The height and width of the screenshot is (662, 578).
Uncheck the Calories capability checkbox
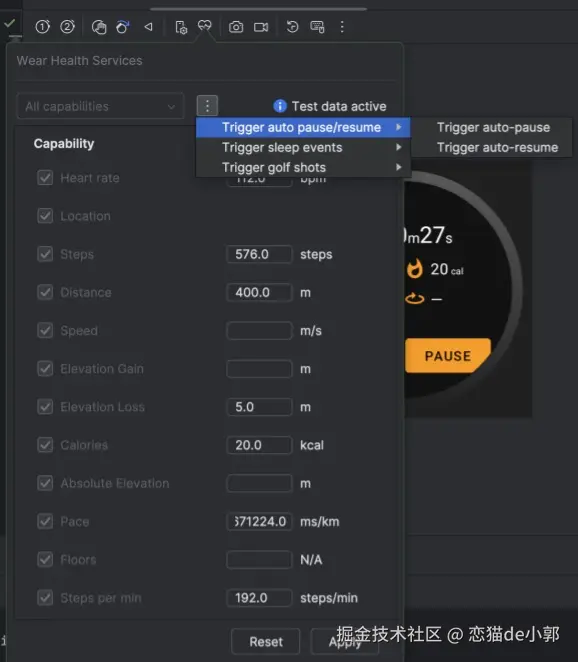[45, 445]
